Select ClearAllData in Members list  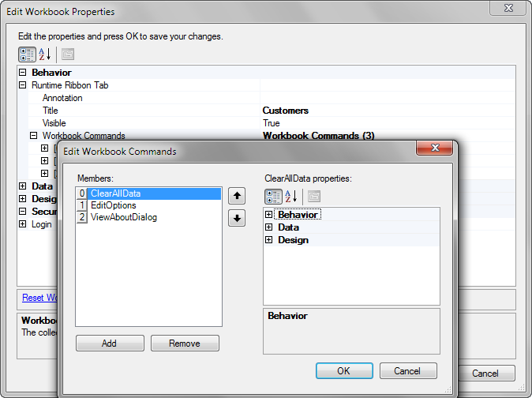[x=149, y=193]
